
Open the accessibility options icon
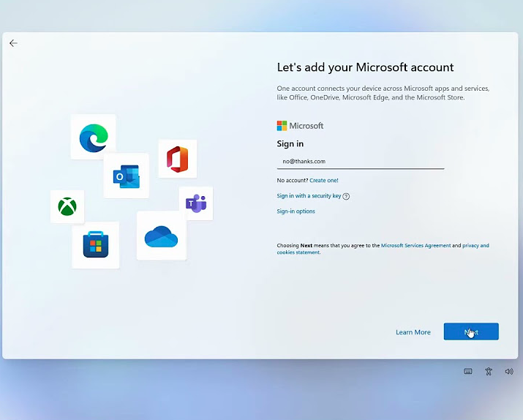pyautogui.click(x=489, y=371)
